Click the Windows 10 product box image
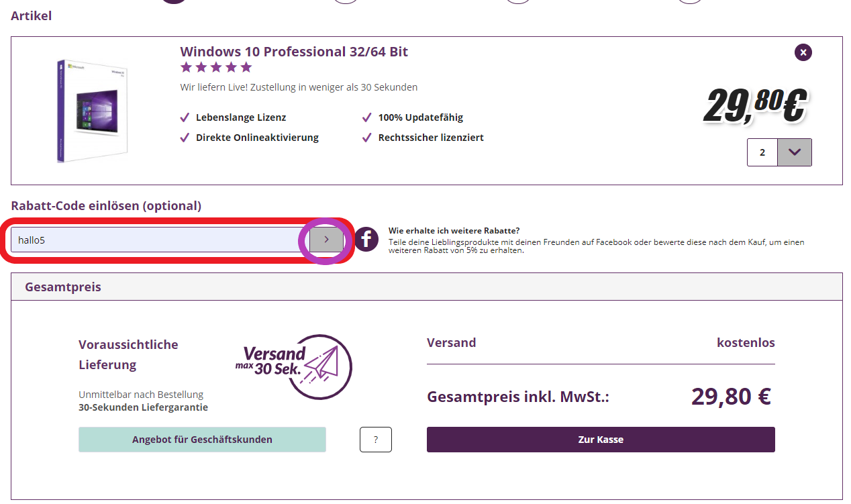Viewport: 851px width, 504px height. point(92,111)
